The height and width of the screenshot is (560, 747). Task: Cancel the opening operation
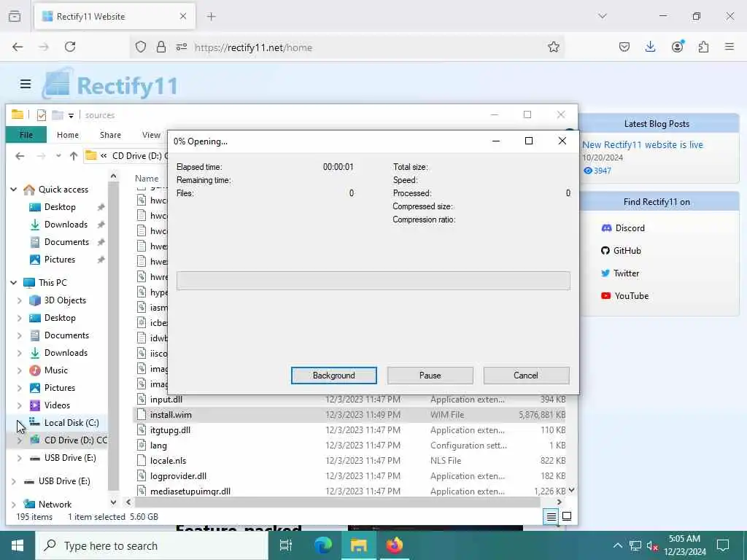point(526,376)
